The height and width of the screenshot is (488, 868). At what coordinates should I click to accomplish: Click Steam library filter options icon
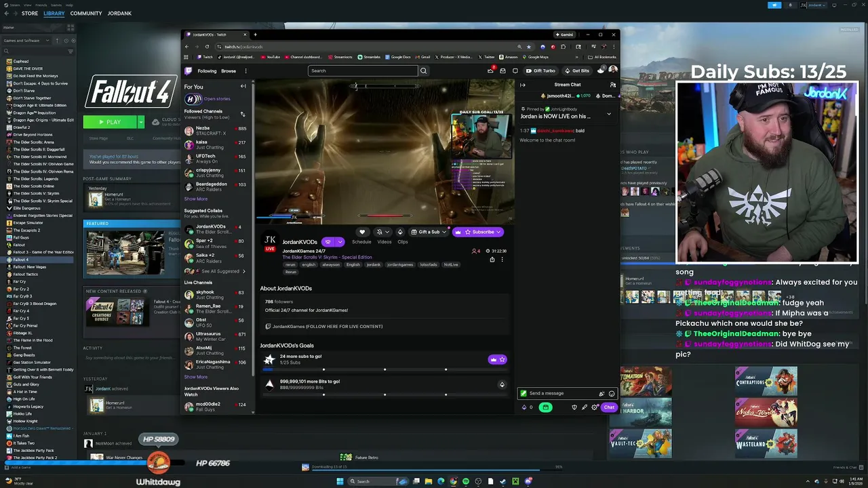coord(70,52)
